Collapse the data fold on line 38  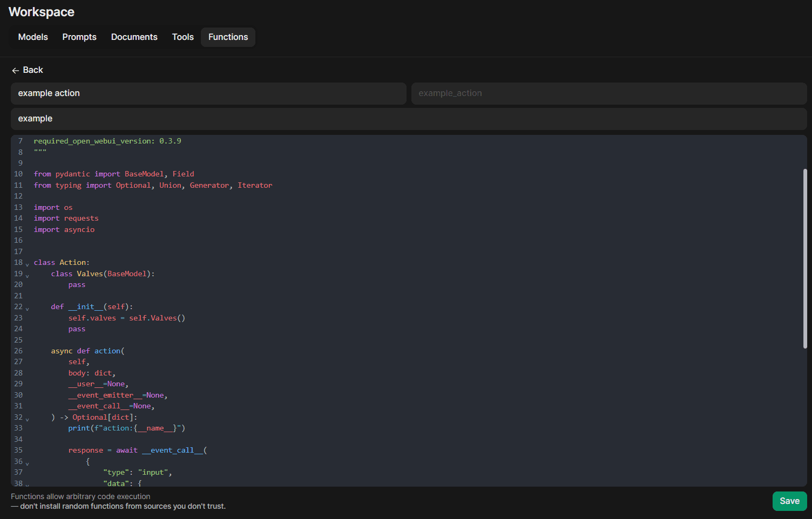[27, 484]
